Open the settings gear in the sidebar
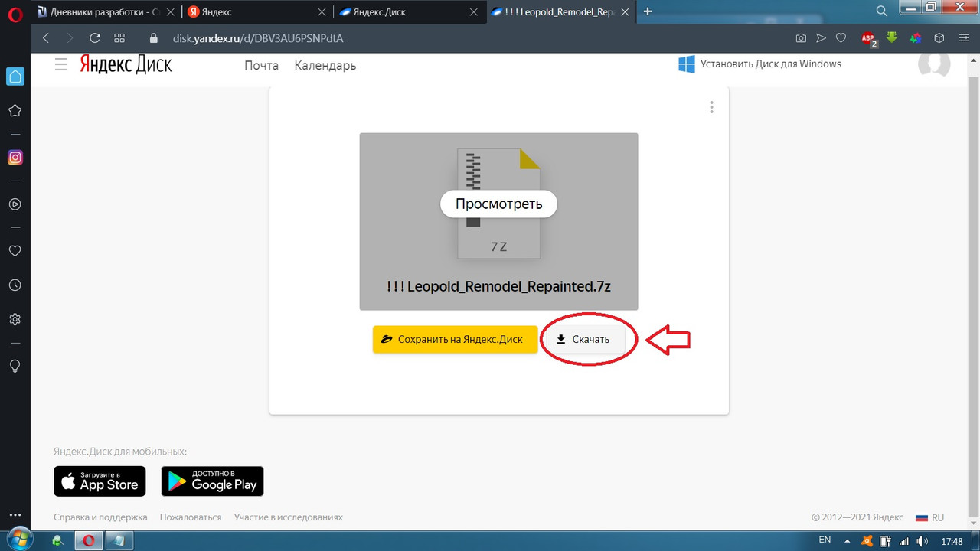The image size is (980, 551). (x=15, y=319)
